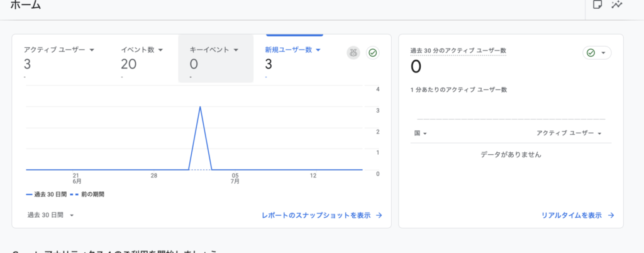Click the ホーム page title
Viewport: 644px width, 253px height.
click(25, 5)
